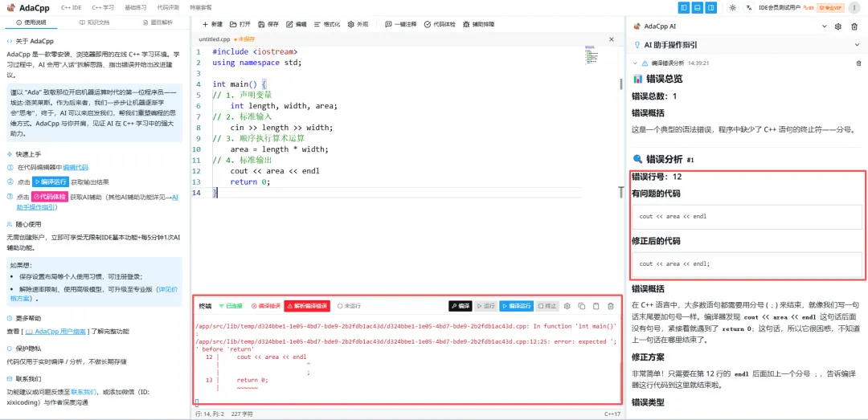Toggle the right AI panel layout button

[710, 8]
